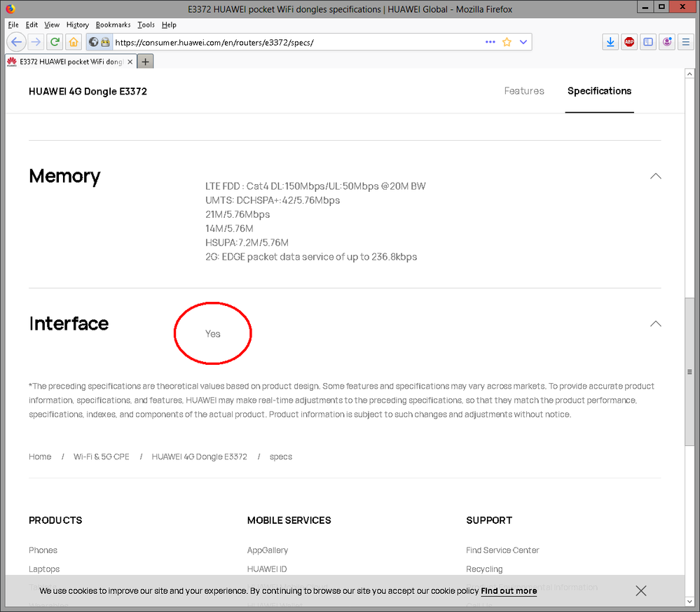Open the History menu

click(78, 25)
